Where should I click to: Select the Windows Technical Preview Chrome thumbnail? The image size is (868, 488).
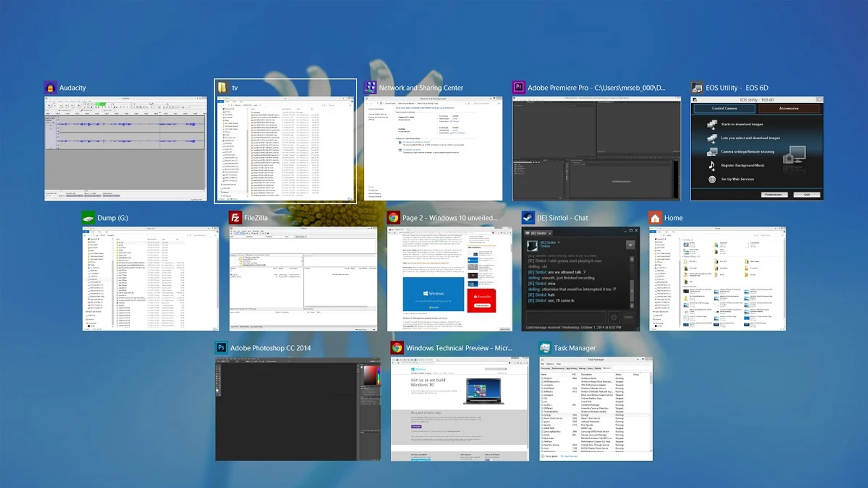pos(459,409)
